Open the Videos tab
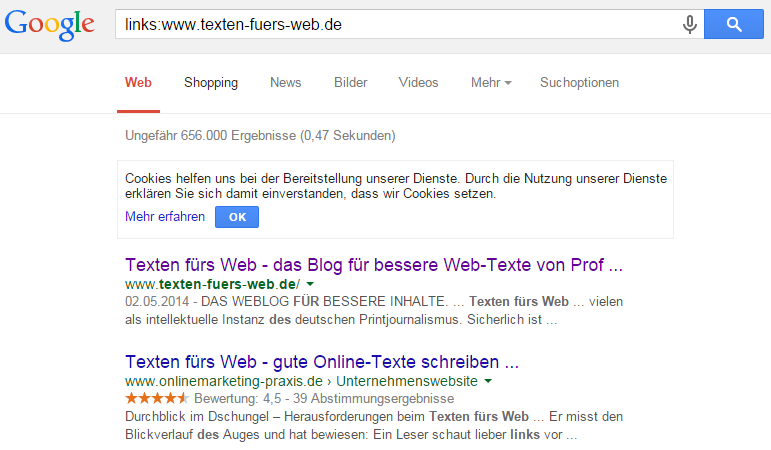Screen dimensions: 771x450 coord(418,83)
